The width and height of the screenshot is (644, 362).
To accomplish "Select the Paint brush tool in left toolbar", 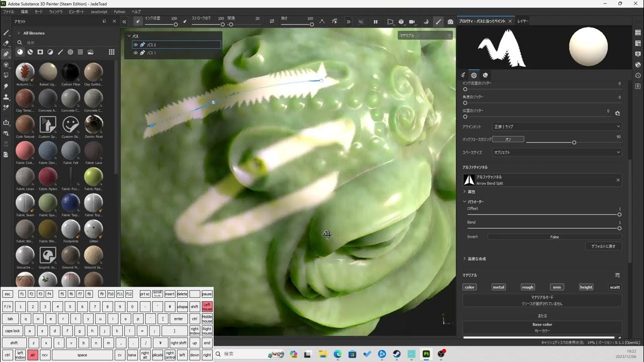I will tap(6, 33).
